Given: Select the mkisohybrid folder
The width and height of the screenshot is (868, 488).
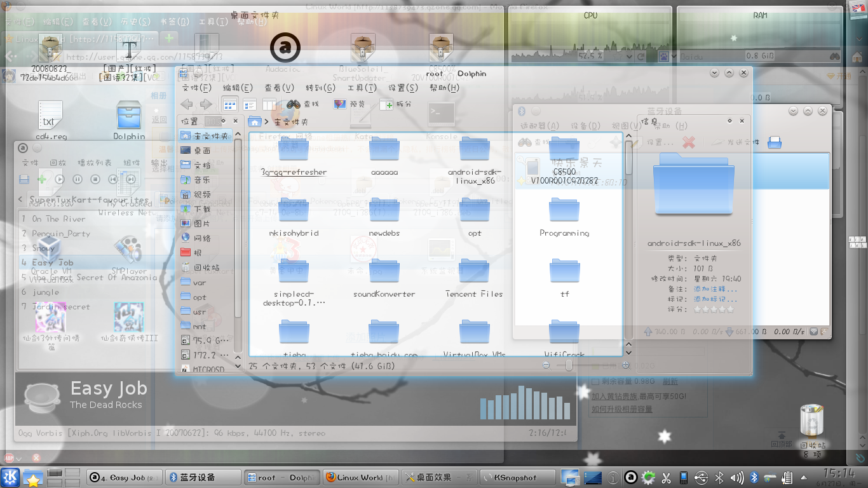Looking at the screenshot, I should [294, 218].
